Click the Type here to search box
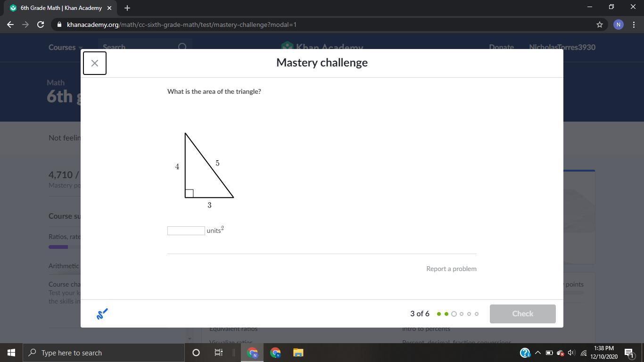 103,353
